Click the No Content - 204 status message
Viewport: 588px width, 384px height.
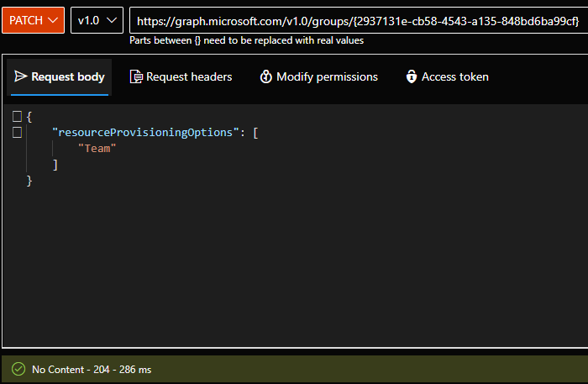click(x=92, y=370)
